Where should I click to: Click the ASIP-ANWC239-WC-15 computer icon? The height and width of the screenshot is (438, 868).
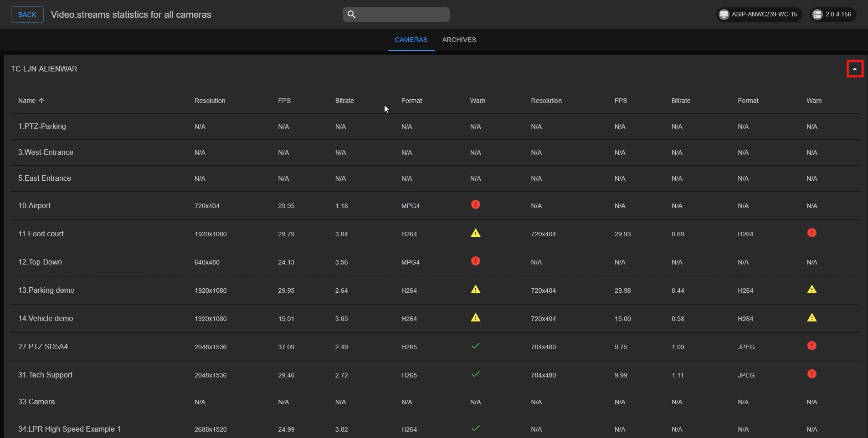tap(724, 15)
